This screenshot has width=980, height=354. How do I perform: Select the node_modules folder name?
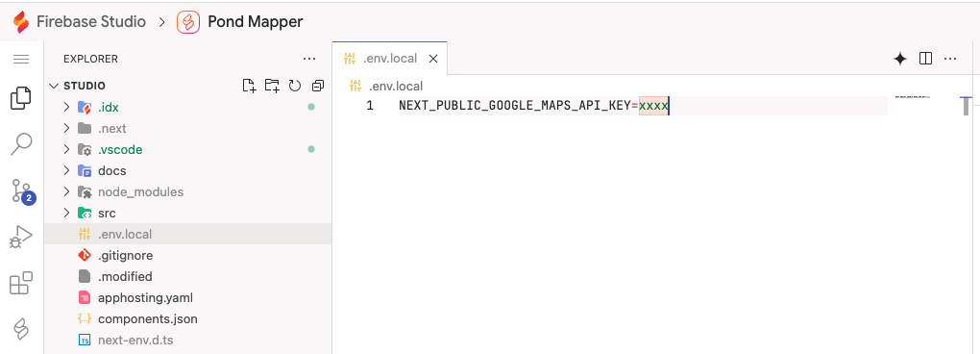point(140,192)
